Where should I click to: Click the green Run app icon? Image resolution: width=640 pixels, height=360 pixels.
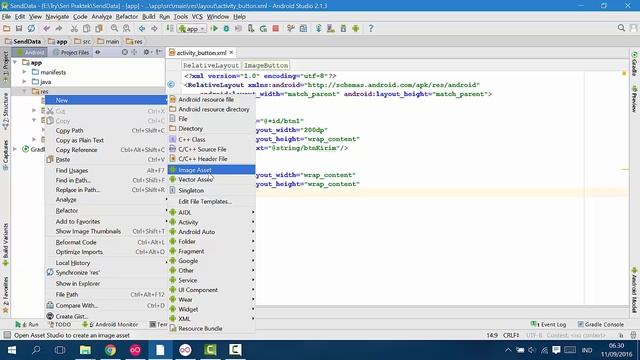point(214,28)
